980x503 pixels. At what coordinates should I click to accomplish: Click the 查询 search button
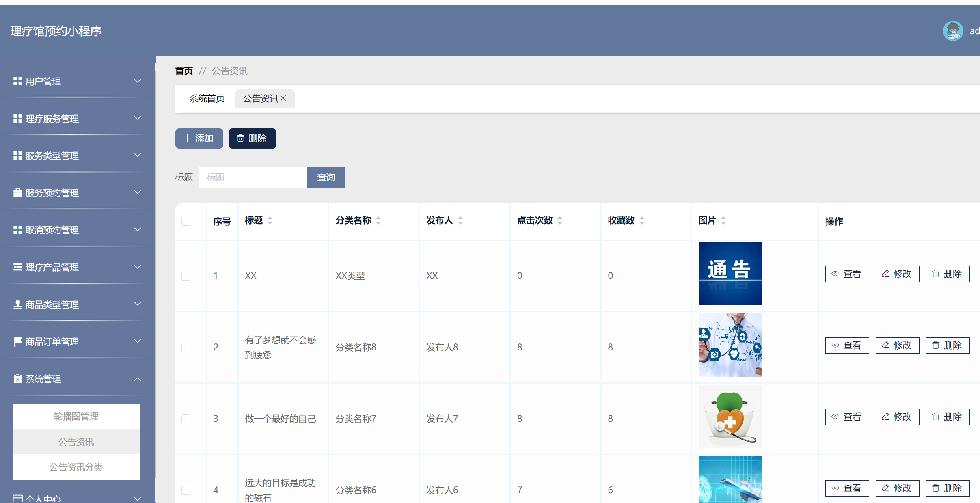click(x=326, y=177)
